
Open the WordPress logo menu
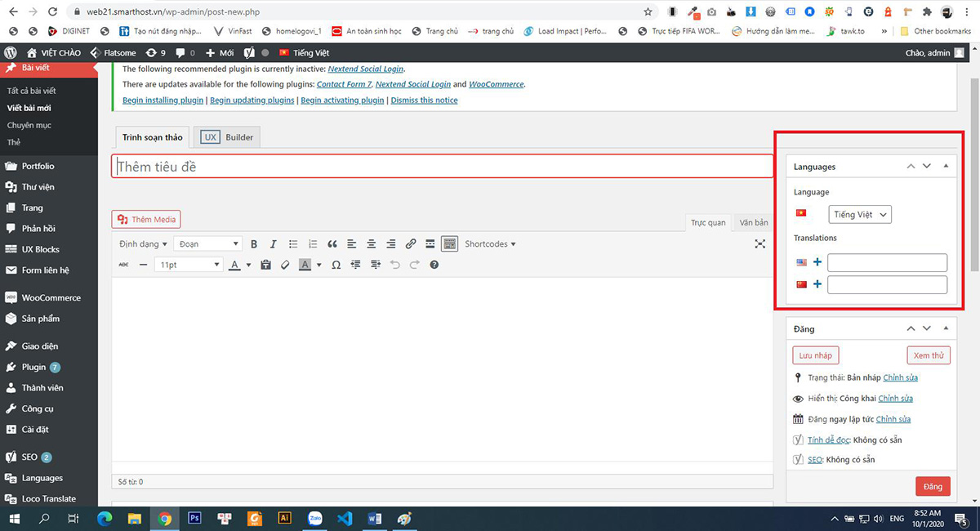coord(11,52)
